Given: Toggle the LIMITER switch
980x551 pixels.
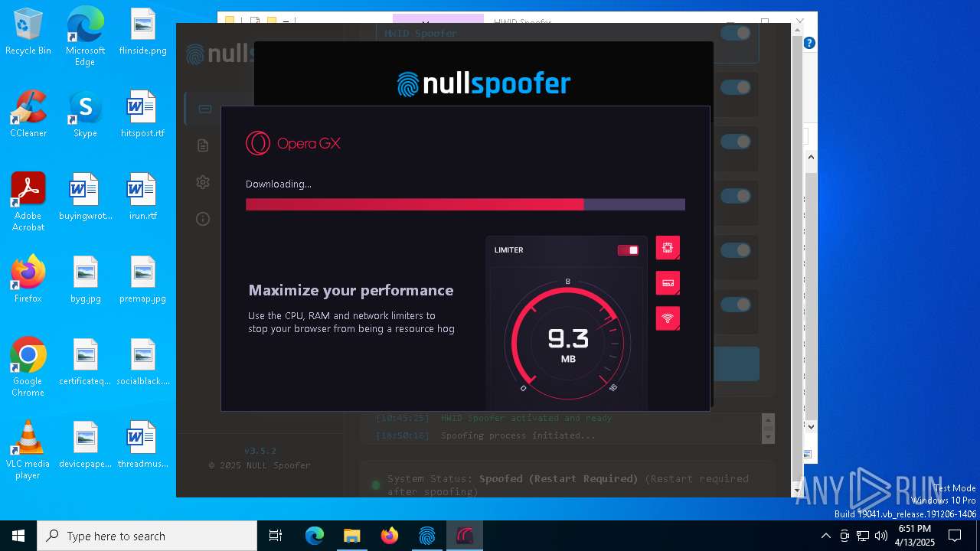Looking at the screenshot, I should coord(628,250).
